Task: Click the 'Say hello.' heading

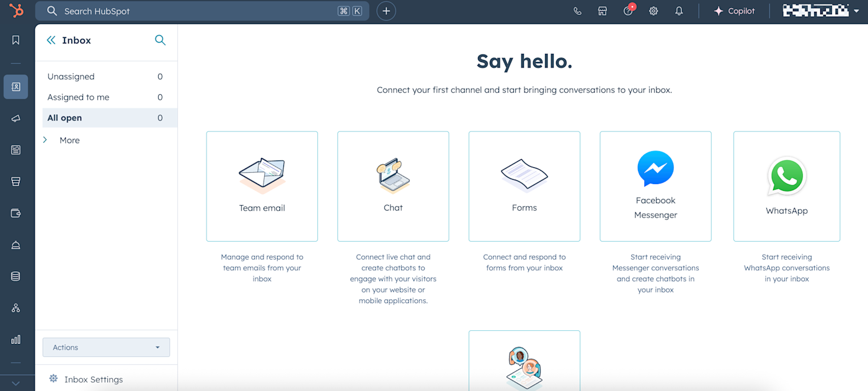Action: pyautogui.click(x=525, y=61)
